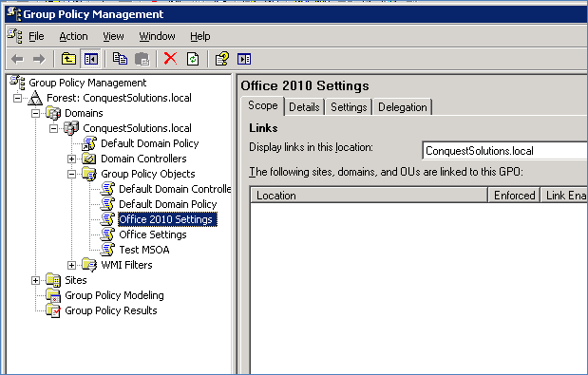This screenshot has height=375, width=588.
Task: Click the WMI Filters folder icon
Action: [89, 265]
